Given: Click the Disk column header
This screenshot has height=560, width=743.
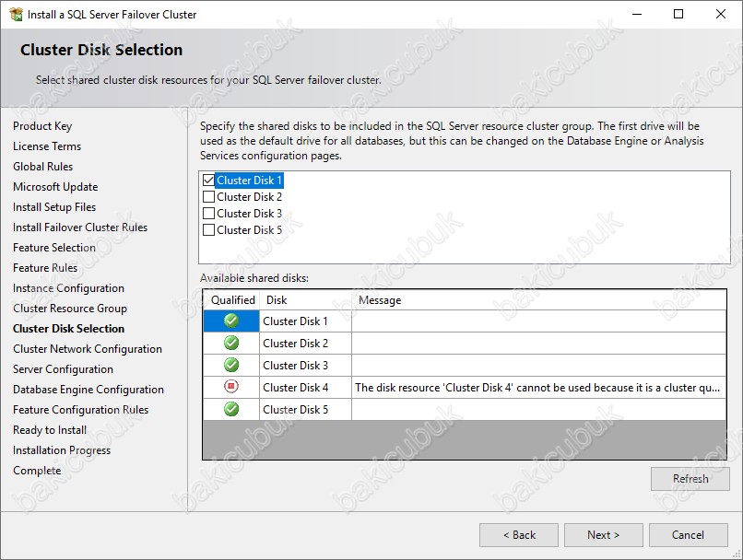Looking at the screenshot, I should [306, 300].
